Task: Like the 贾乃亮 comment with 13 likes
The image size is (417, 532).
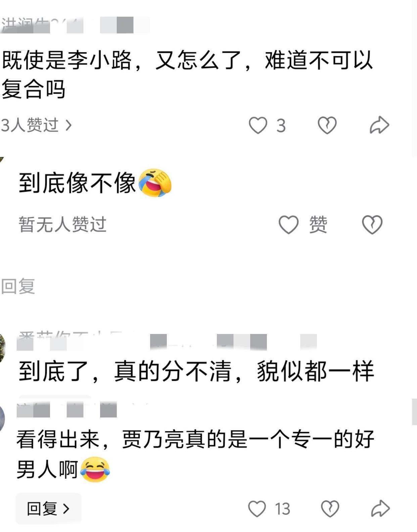Action: (257, 509)
